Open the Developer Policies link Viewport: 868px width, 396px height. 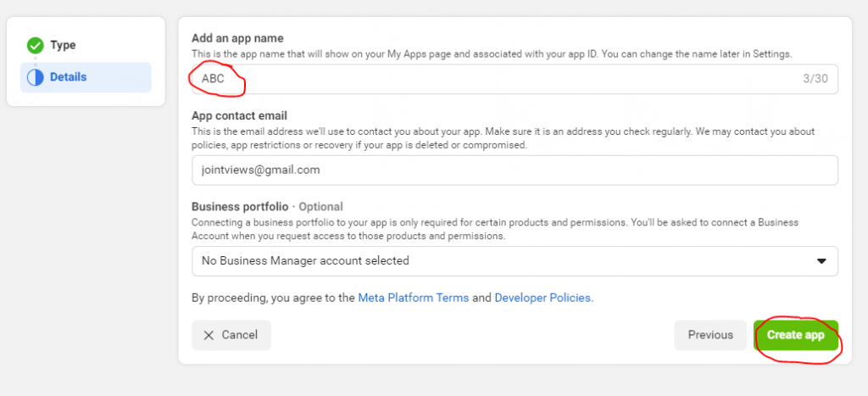[543, 298]
